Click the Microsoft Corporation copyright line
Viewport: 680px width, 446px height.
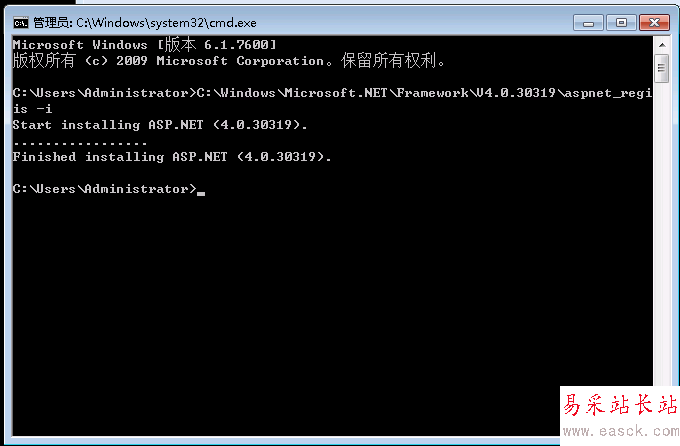[x=228, y=61]
